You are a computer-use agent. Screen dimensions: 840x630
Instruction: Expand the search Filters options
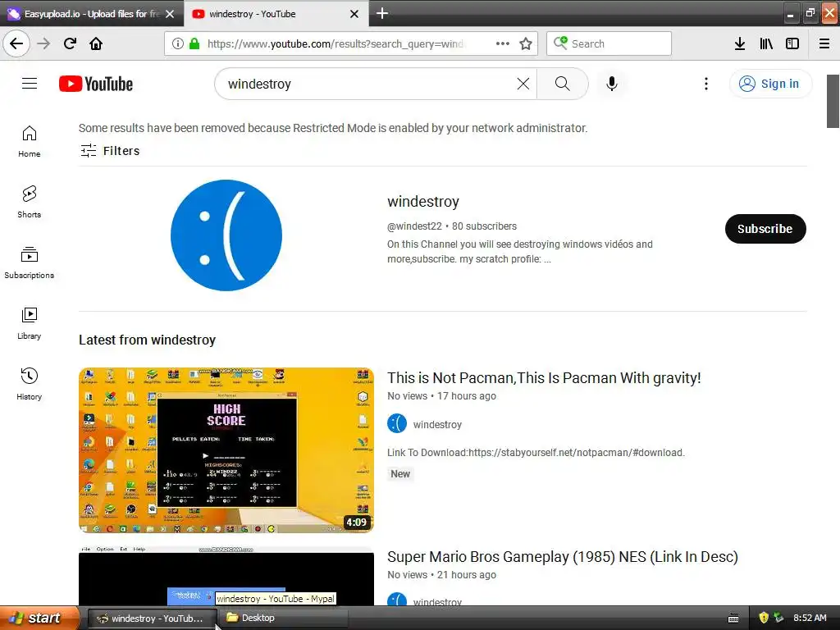(110, 151)
